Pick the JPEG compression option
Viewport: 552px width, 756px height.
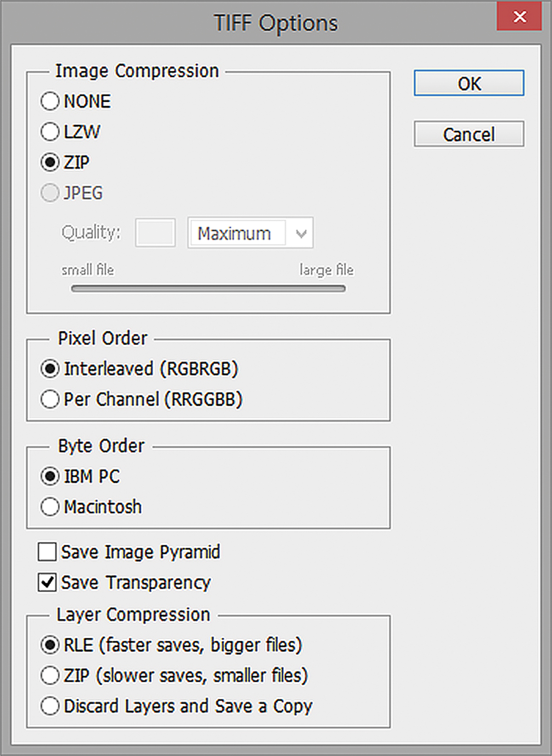click(50, 193)
